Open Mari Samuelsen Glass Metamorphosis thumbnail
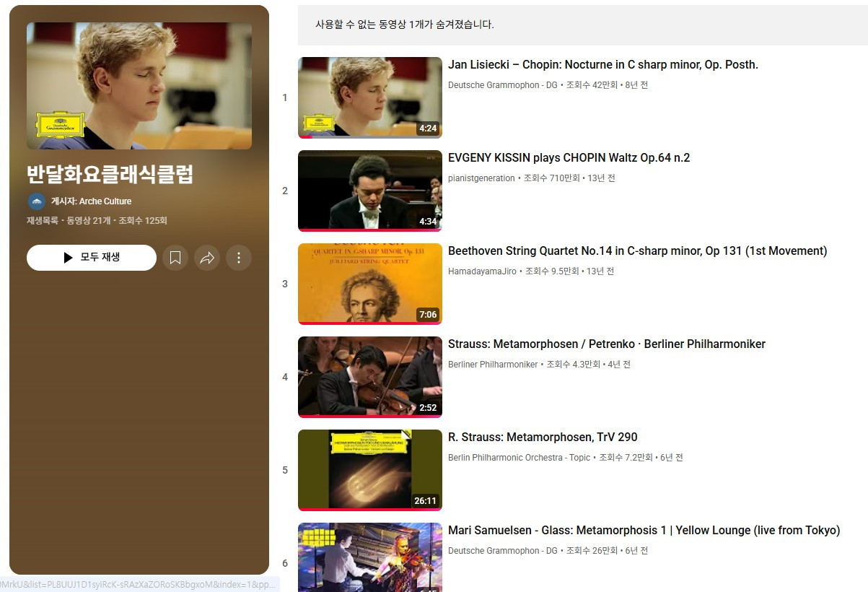The width and height of the screenshot is (868, 592). (x=370, y=557)
